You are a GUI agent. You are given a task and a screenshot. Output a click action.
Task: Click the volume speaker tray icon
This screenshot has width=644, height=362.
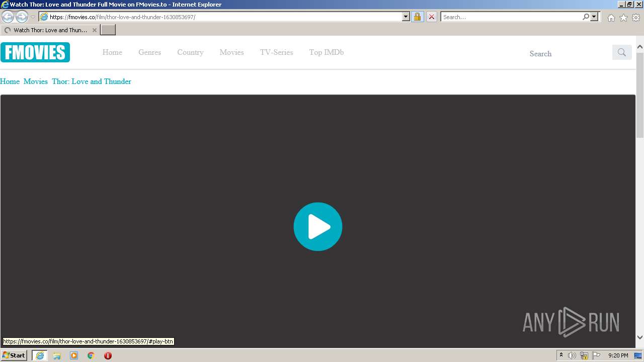click(x=572, y=355)
